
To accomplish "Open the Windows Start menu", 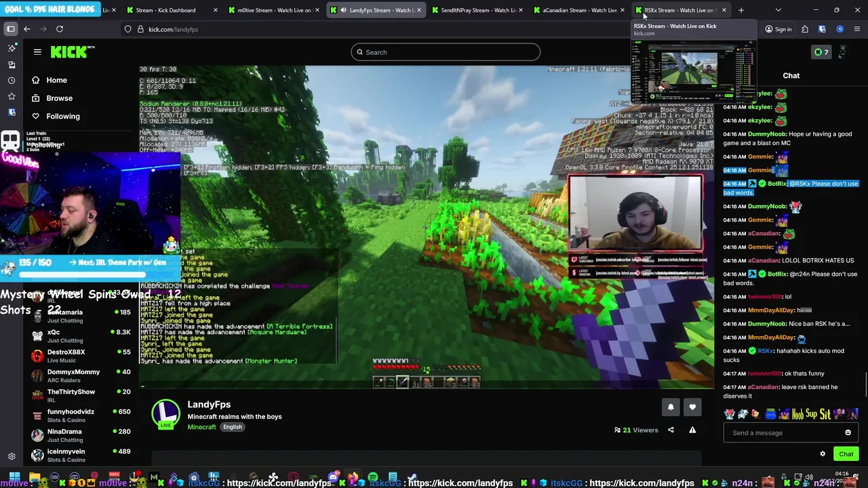I will point(14,476).
